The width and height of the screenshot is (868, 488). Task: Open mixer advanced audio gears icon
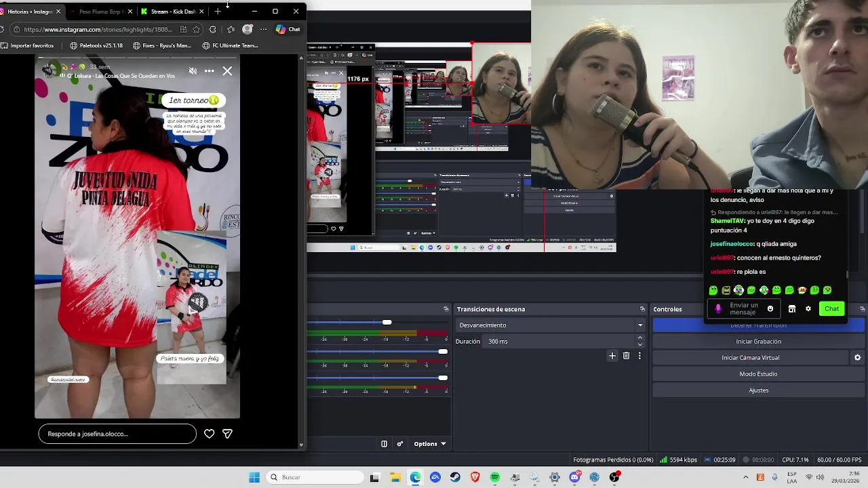pyautogui.click(x=400, y=444)
